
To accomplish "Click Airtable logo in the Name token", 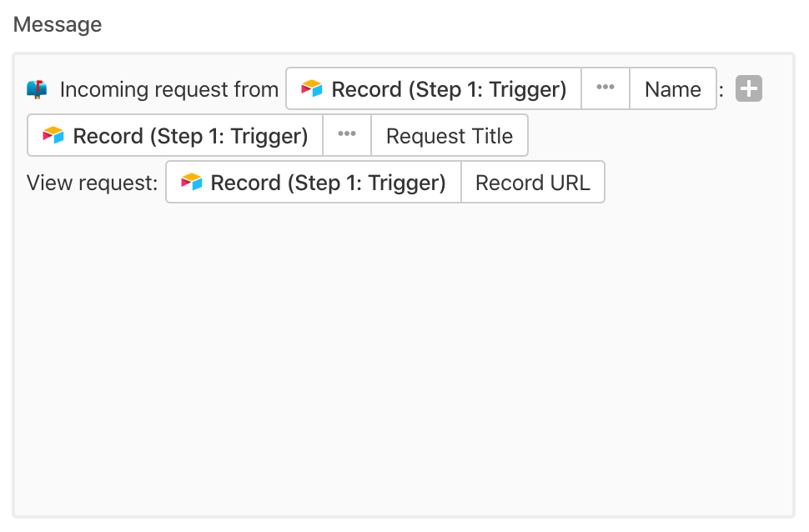I will pos(312,88).
